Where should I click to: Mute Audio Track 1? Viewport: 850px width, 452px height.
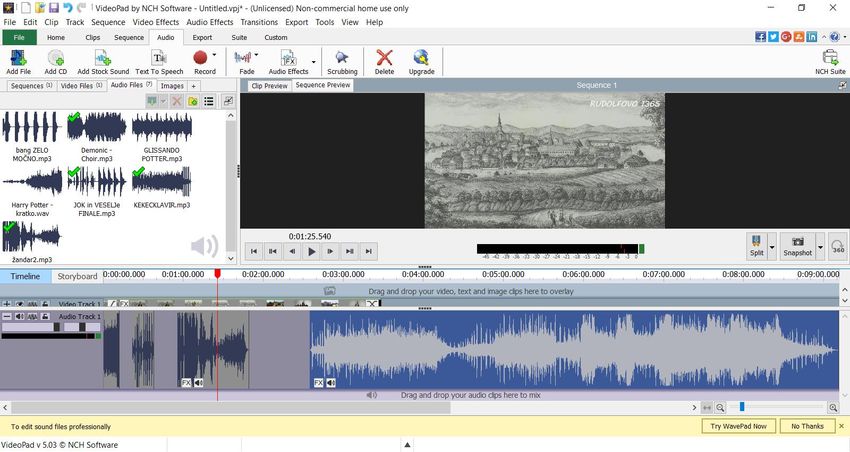click(20, 317)
